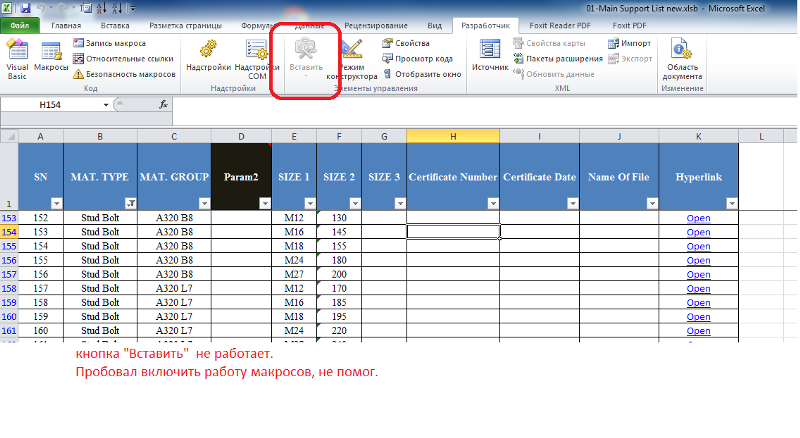Toggle Режим конструктора design mode
Screen dimensions: 800x438
pyautogui.click(x=354, y=60)
